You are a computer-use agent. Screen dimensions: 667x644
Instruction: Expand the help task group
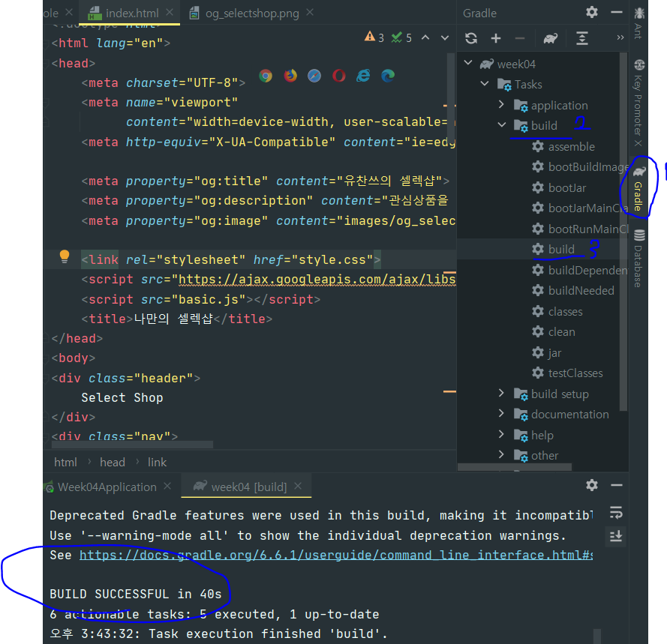pos(501,434)
